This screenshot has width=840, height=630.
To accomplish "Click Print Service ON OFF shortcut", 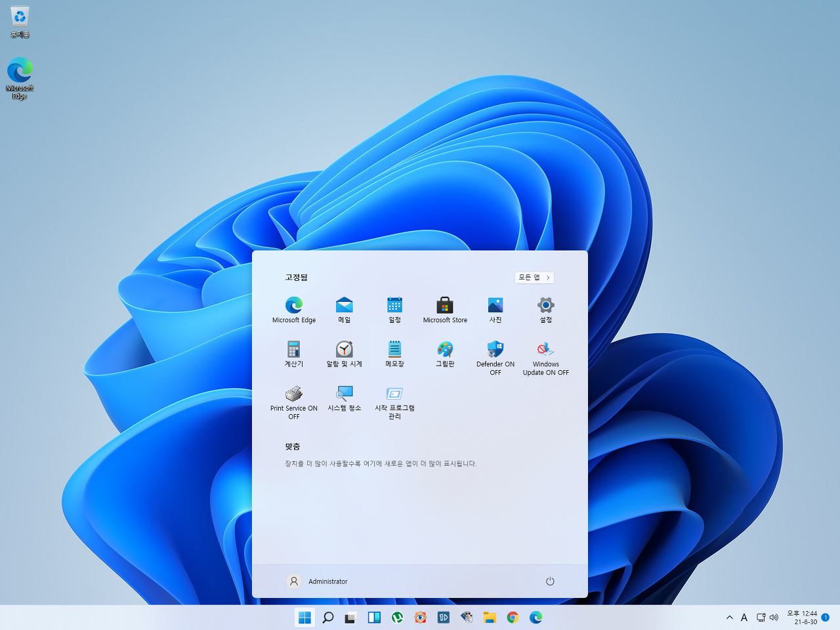I will click(x=294, y=402).
